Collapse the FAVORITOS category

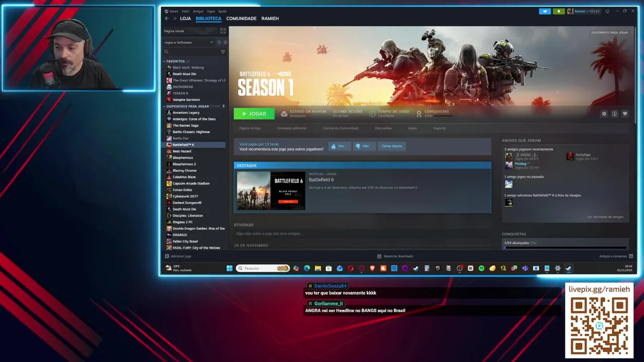(x=164, y=61)
